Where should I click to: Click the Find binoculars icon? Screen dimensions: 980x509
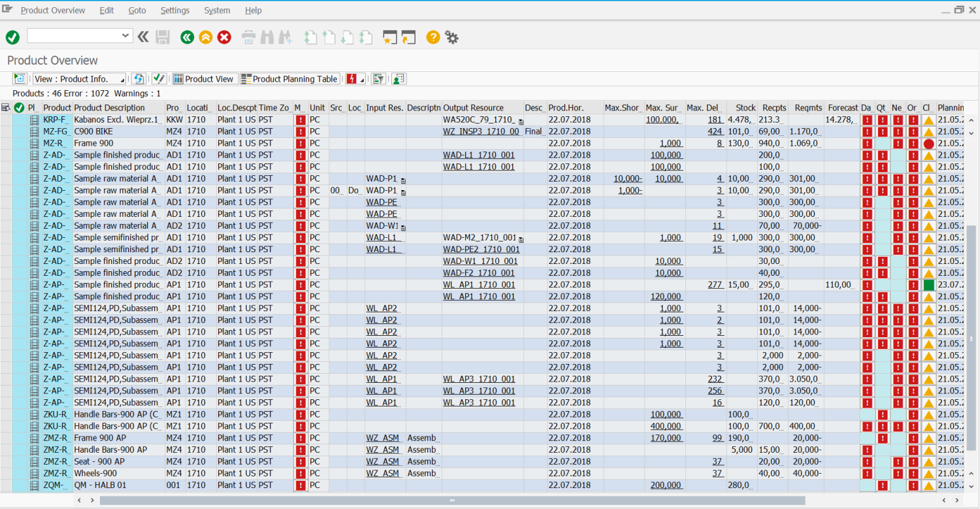click(267, 37)
